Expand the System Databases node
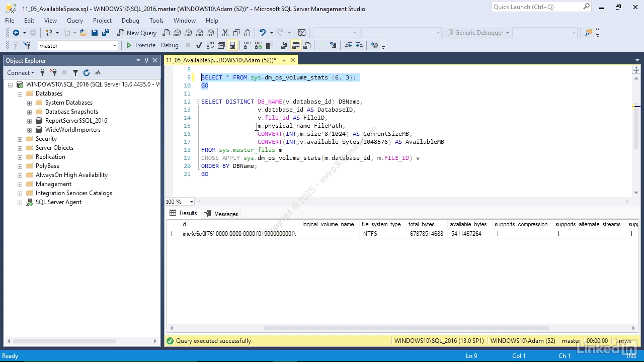 (x=30, y=103)
